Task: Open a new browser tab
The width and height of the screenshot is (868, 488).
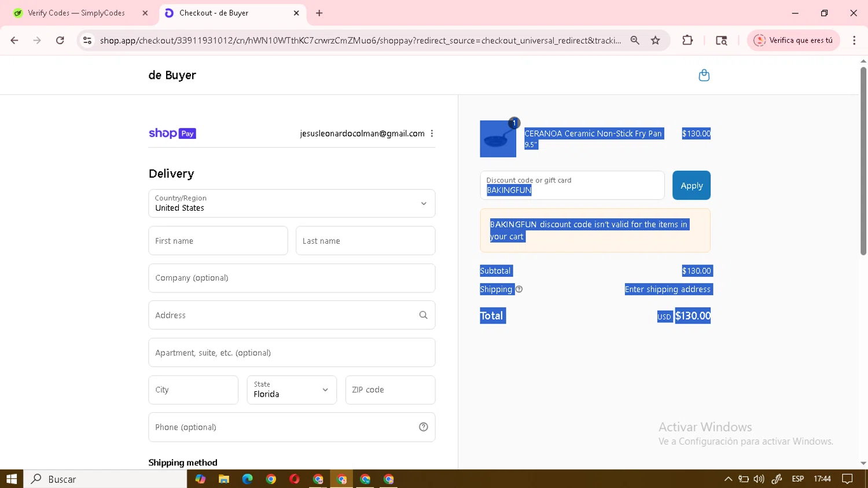Action: (319, 13)
